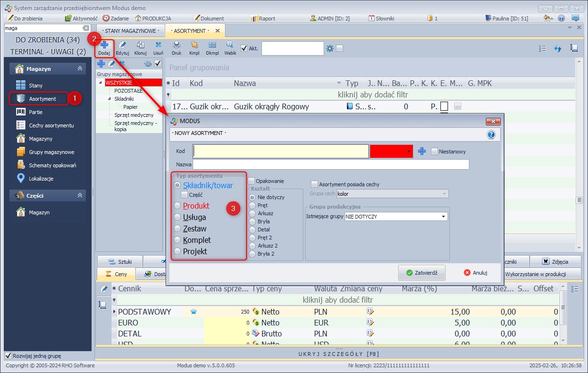
Task: Click the help icon in the MODUS dialog
Action: (x=491, y=134)
